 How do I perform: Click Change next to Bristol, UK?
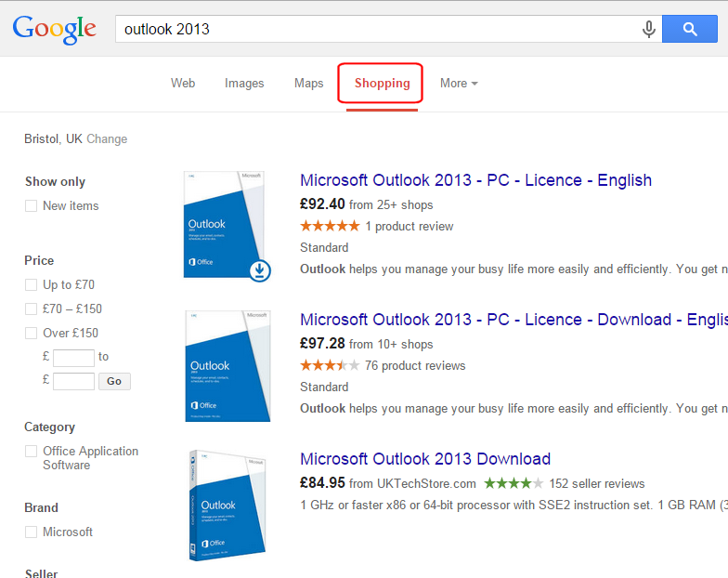107,139
